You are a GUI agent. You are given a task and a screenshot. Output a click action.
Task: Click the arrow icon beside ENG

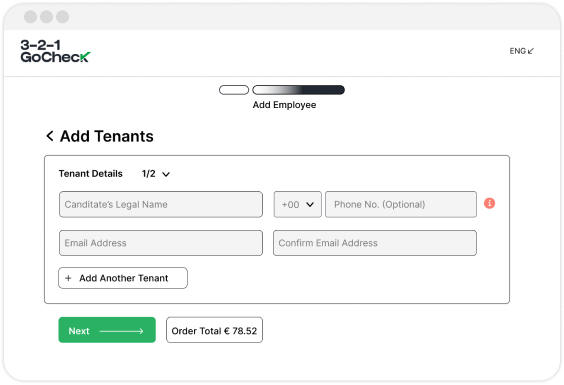531,51
